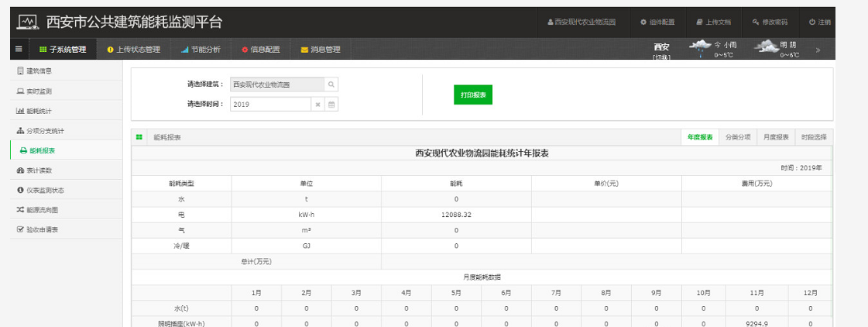
Task: Click the electricity value 12088.32
Action: point(456,215)
